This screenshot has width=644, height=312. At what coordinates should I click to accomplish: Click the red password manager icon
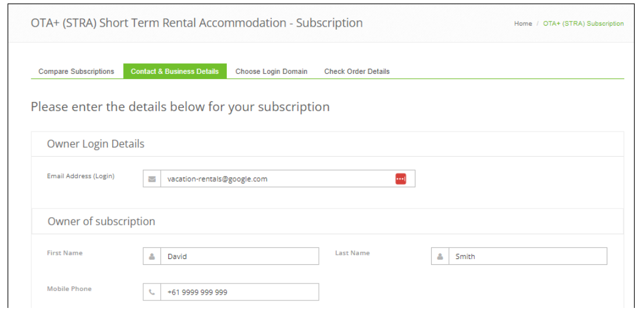click(x=400, y=179)
